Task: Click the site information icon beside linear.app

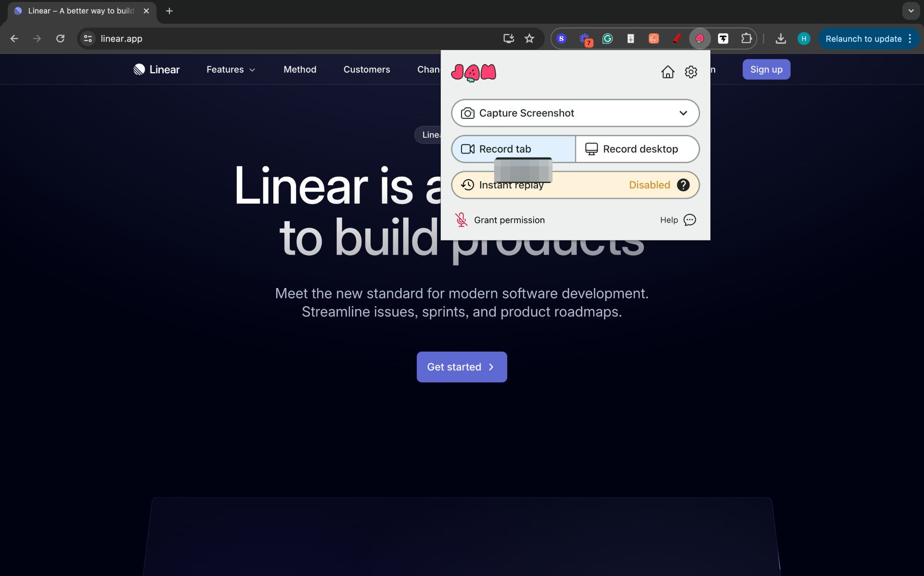Action: click(x=88, y=39)
